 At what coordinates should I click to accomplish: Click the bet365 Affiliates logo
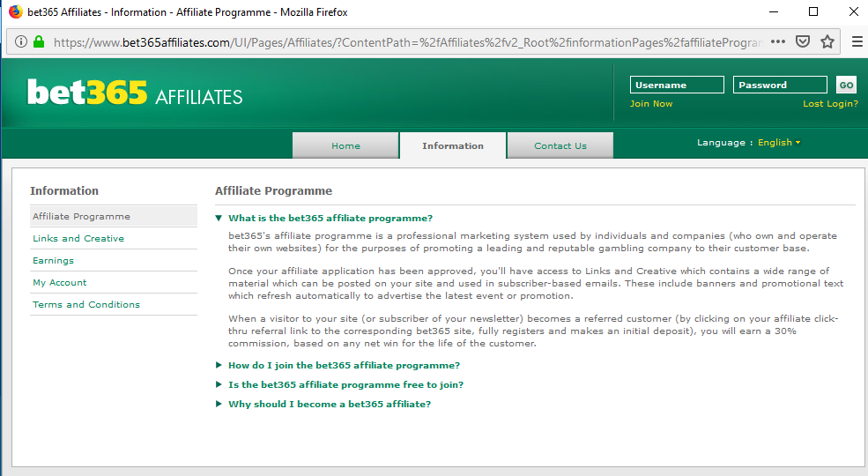coord(135,93)
